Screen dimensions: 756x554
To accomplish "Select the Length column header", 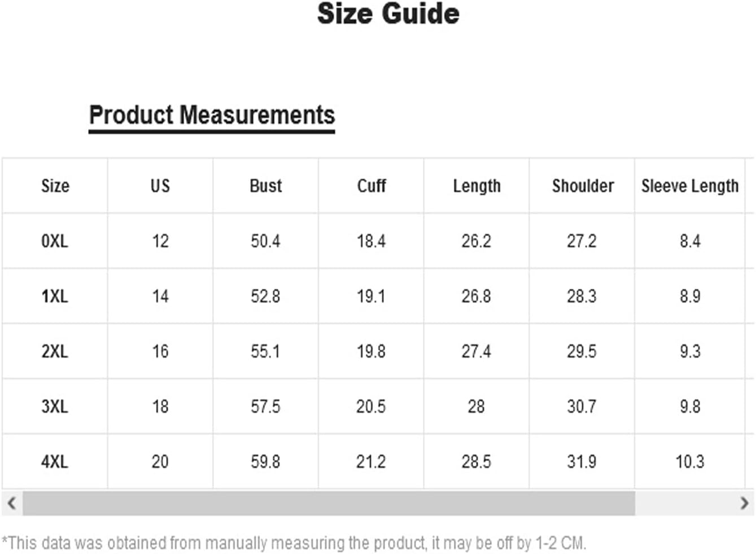I will coord(477,186).
